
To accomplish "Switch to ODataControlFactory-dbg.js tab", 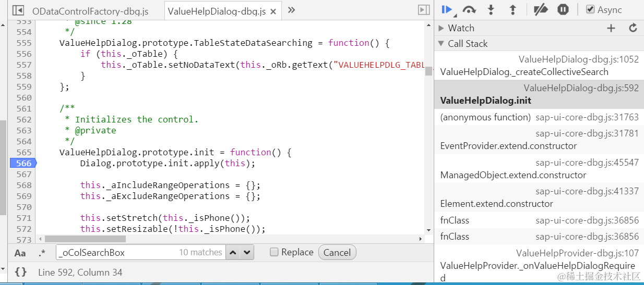I will click(x=90, y=11).
